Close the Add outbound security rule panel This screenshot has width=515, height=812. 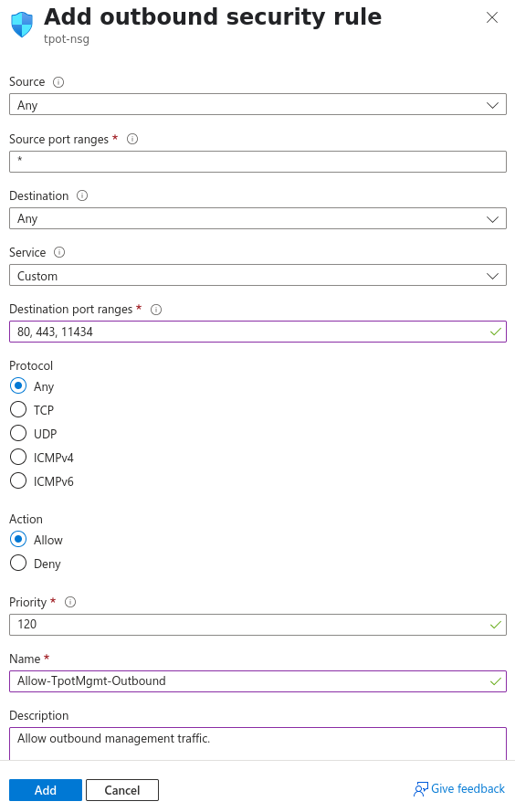(x=492, y=17)
